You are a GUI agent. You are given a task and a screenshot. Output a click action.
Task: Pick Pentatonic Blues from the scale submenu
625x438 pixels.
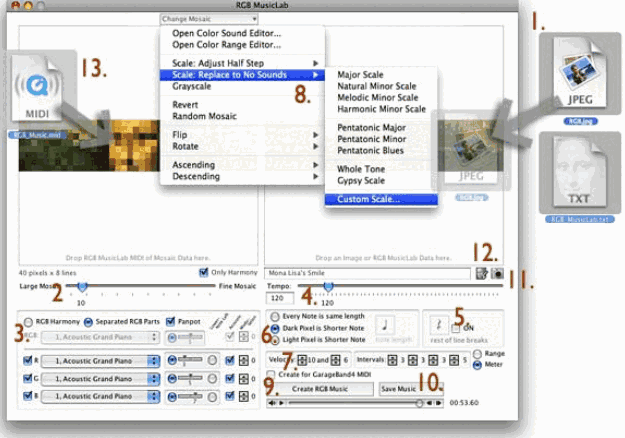381,151
